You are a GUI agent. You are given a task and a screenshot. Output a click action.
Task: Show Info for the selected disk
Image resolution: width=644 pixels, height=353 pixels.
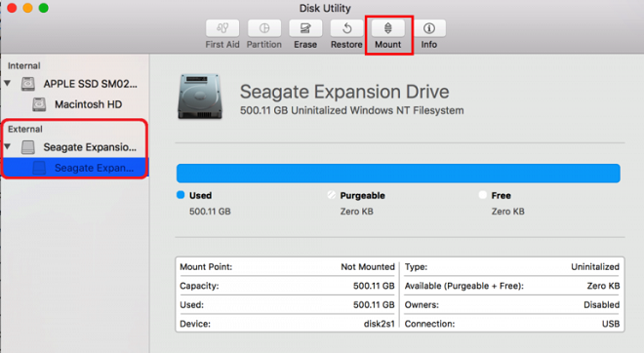tap(429, 28)
